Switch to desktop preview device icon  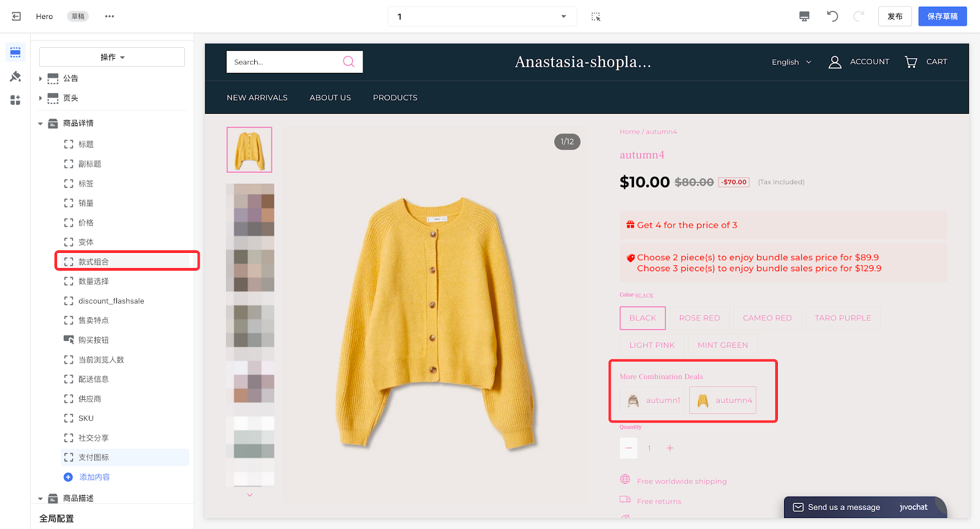pos(804,17)
